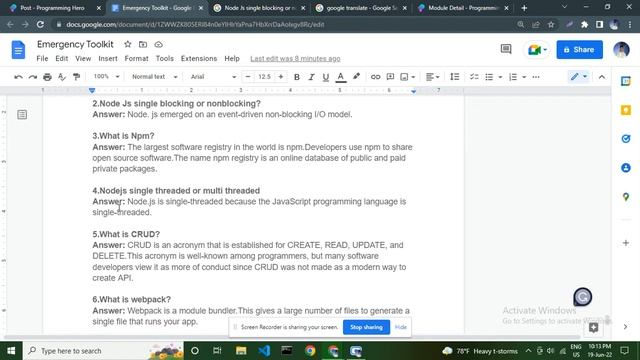The width and height of the screenshot is (640, 360).
Task: Increase font size with plus button
Action: (x=281, y=77)
